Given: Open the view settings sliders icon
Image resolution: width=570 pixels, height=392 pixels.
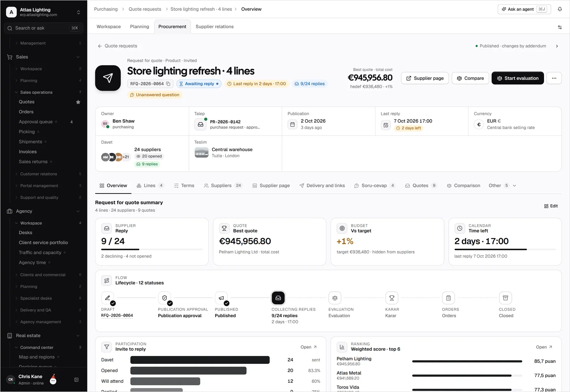Looking at the screenshot, I should click(x=560, y=27).
